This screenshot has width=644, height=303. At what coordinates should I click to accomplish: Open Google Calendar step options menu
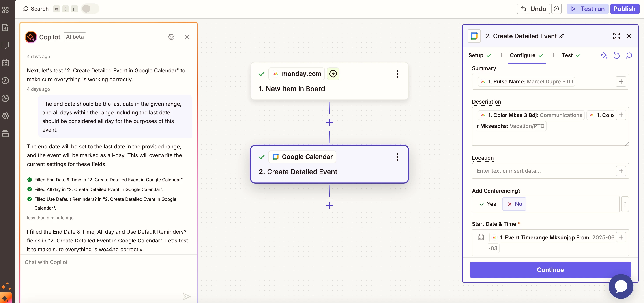coord(397,157)
